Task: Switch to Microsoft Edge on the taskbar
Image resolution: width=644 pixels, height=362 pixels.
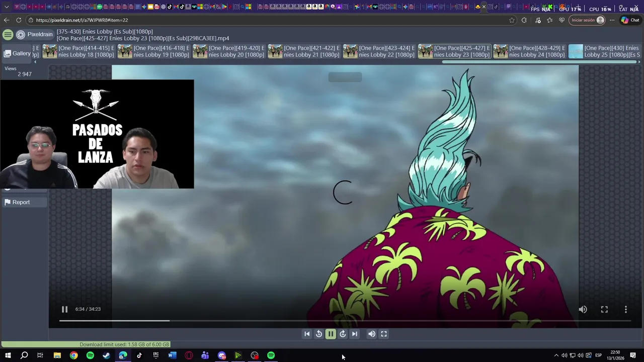Action: tap(123, 355)
